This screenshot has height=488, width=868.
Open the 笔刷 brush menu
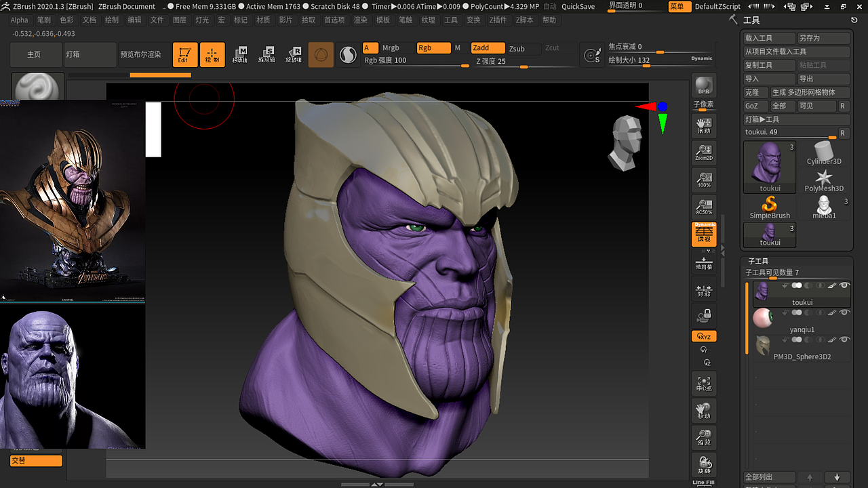43,20
